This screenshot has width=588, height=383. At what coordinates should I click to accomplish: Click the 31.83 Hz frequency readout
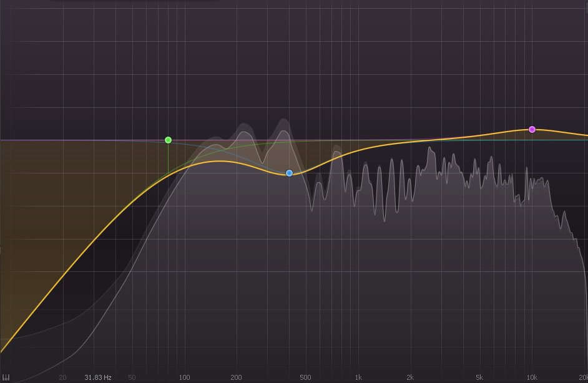coord(98,377)
